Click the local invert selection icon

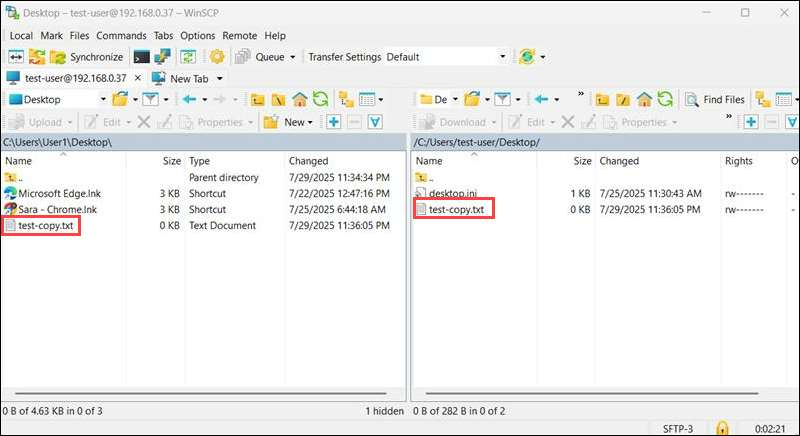[x=375, y=122]
